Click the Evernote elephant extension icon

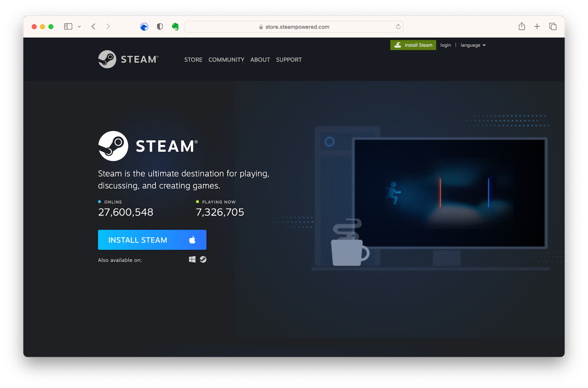click(x=175, y=27)
